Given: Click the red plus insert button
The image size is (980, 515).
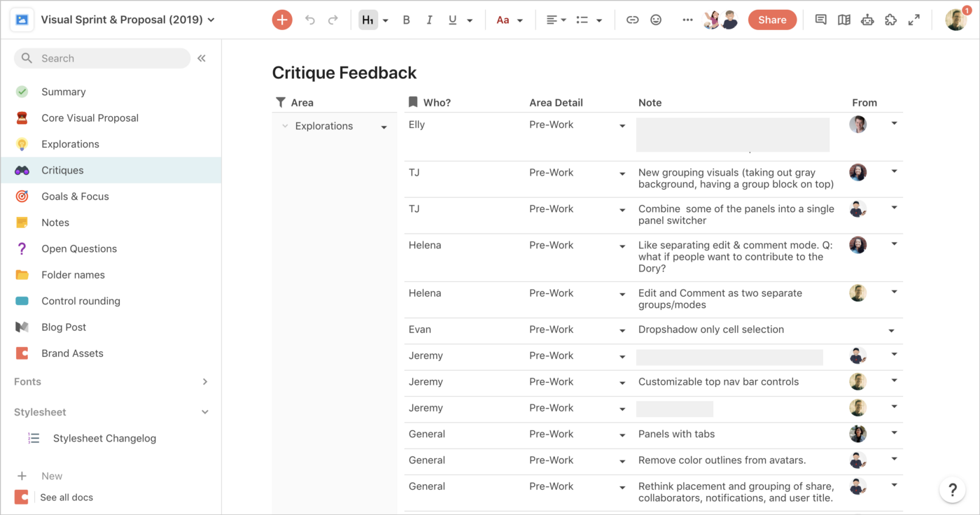Looking at the screenshot, I should point(282,20).
